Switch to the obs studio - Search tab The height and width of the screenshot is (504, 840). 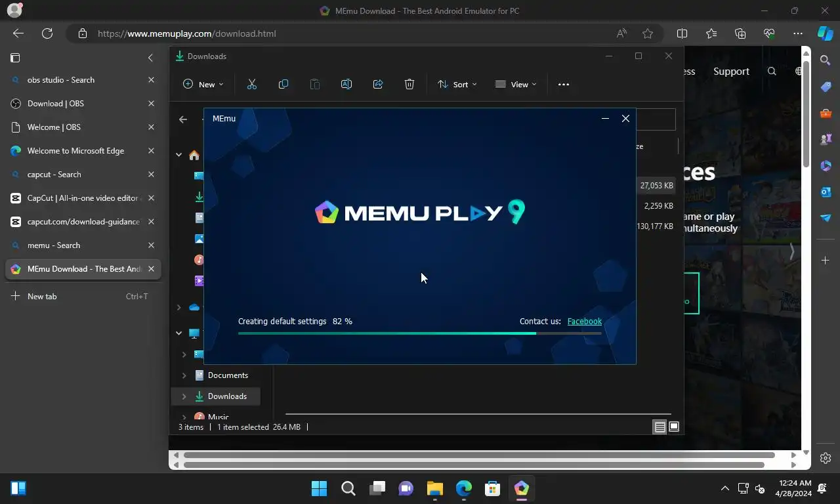coord(83,80)
